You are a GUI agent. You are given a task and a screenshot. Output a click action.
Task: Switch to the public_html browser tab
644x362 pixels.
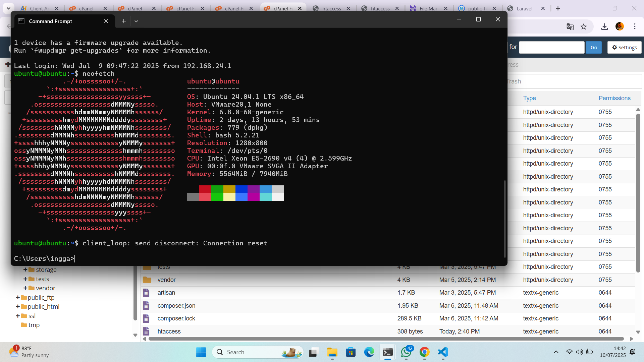tap(477, 8)
